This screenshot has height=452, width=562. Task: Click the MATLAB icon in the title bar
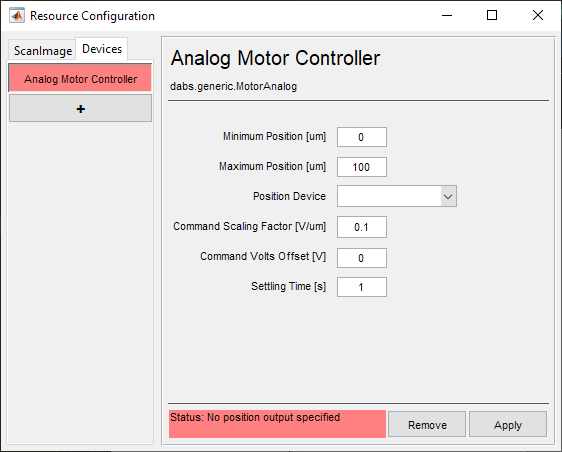(17, 15)
